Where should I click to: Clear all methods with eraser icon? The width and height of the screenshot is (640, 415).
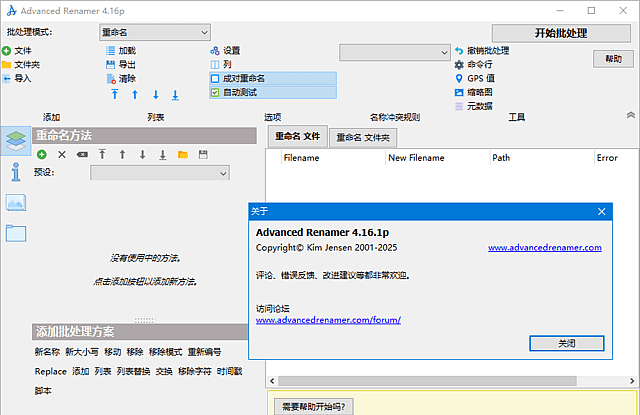click(x=82, y=155)
